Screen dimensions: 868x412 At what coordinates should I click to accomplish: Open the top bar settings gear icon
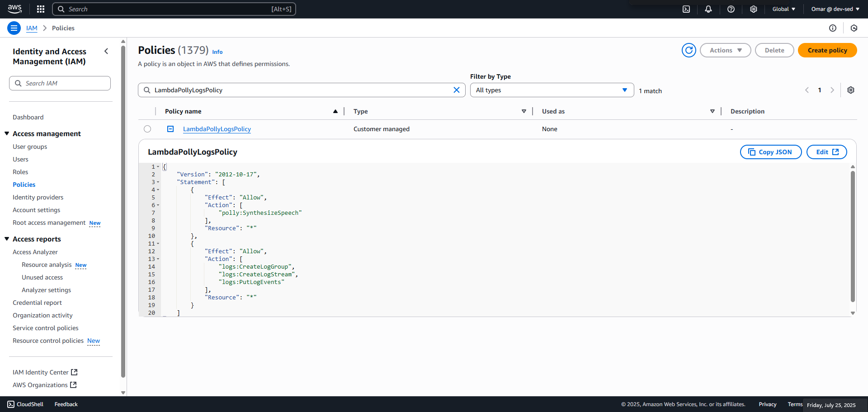[754, 9]
